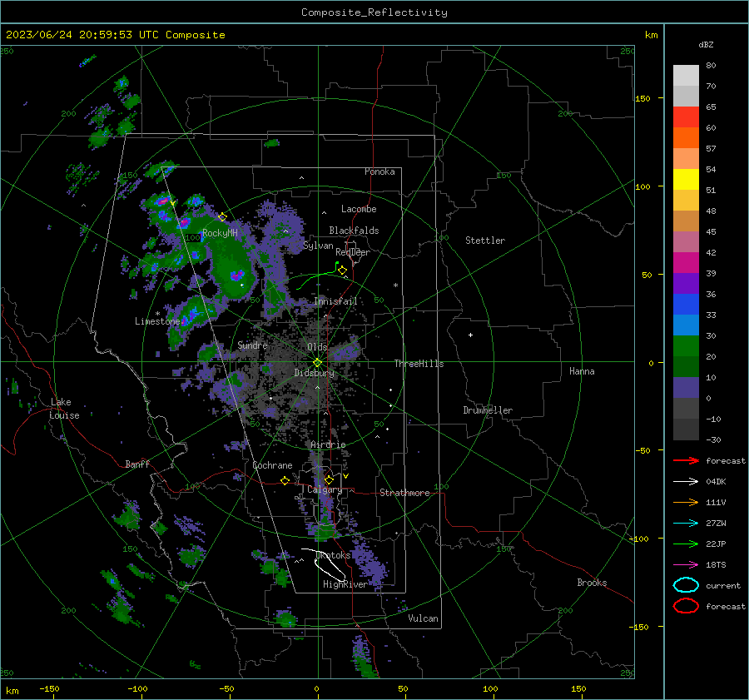Click the ThreeHills label
The image size is (749, 700).
[419, 364]
